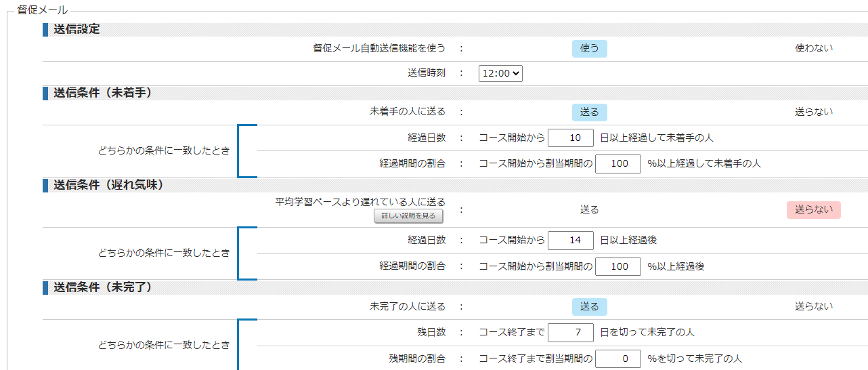
Task: Enable auto-send with the 使う option
Action: pos(589,48)
